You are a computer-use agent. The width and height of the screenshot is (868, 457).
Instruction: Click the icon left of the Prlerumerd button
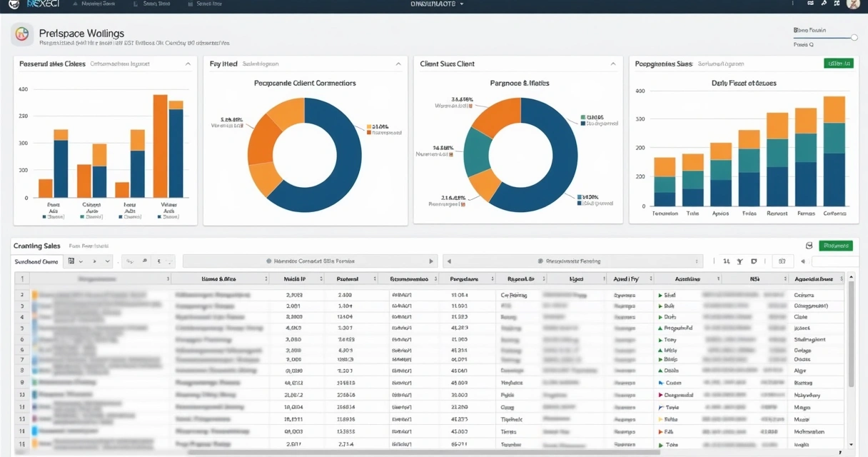click(809, 246)
